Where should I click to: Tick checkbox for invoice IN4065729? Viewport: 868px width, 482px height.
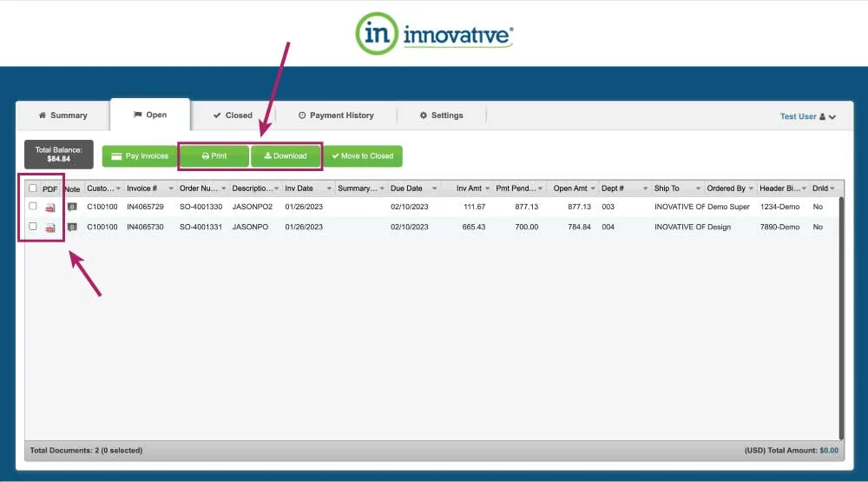33,206
